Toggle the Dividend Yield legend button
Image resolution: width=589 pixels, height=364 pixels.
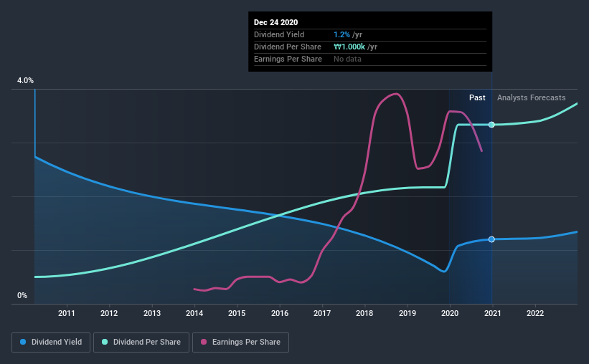51,343
